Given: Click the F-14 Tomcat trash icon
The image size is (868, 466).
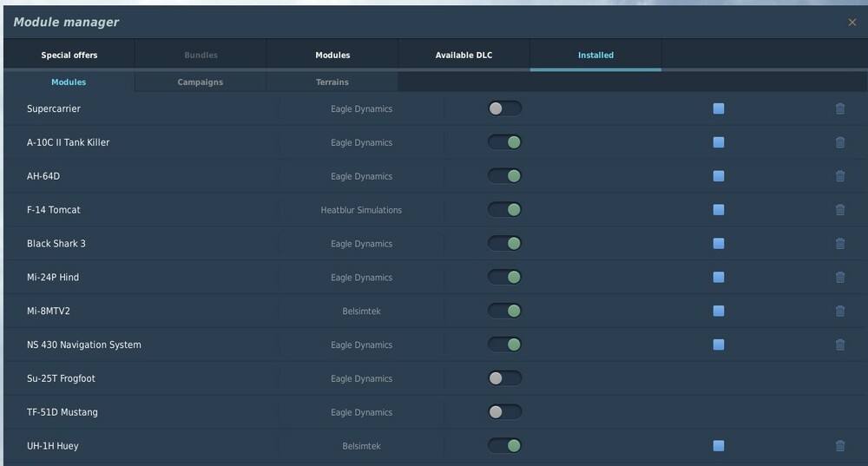Looking at the screenshot, I should point(839,210).
